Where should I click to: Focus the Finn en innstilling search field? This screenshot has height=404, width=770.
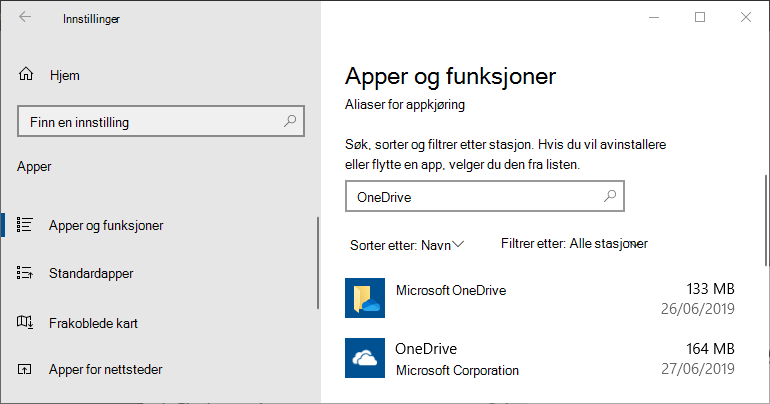pyautogui.click(x=161, y=121)
